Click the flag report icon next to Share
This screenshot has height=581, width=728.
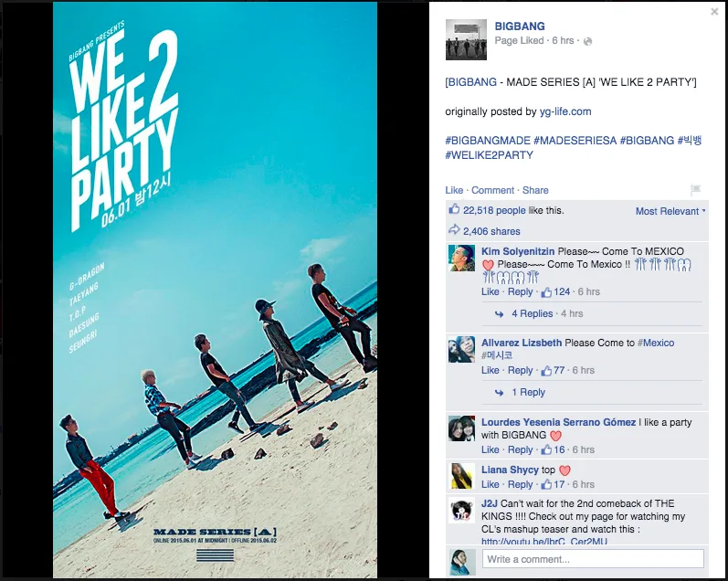[695, 189]
